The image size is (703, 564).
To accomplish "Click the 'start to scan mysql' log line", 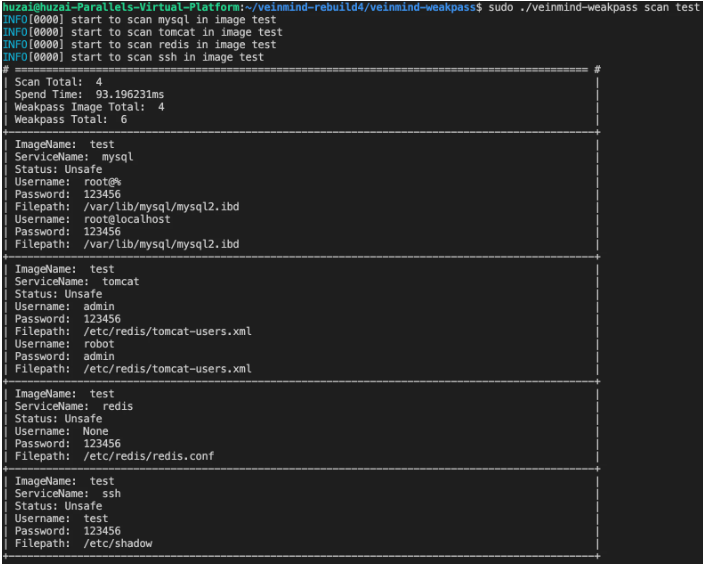I will [139, 20].
